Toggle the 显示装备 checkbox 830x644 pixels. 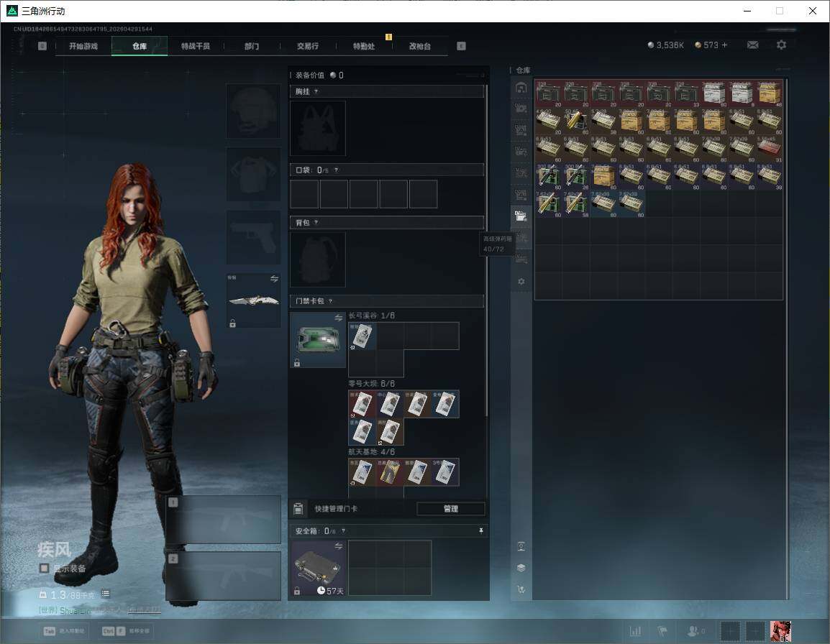coord(44,569)
